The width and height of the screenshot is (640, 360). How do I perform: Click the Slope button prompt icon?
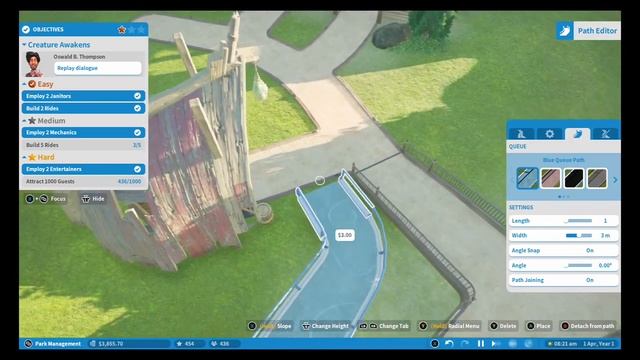[252, 326]
